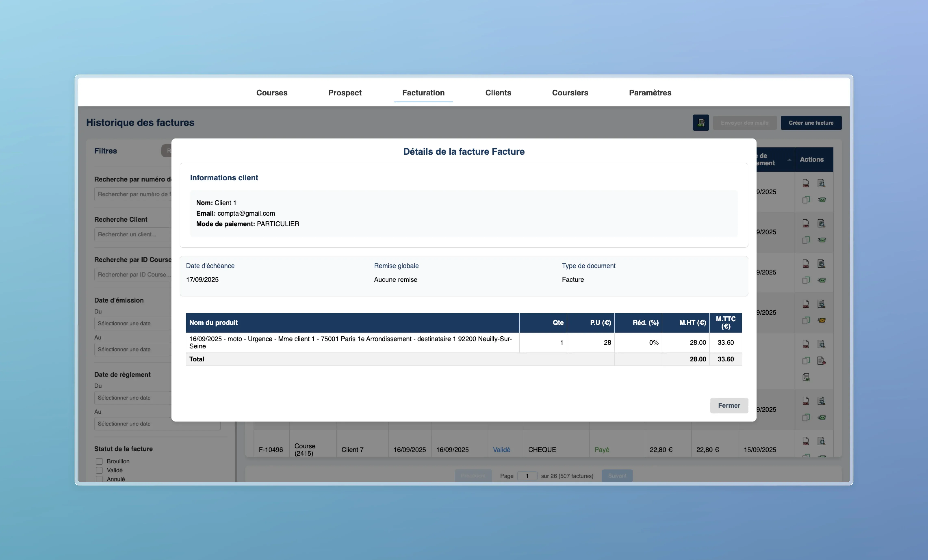Image resolution: width=928 pixels, height=560 pixels.
Task: Click the preview magnifier icon in first row
Action: [821, 183]
